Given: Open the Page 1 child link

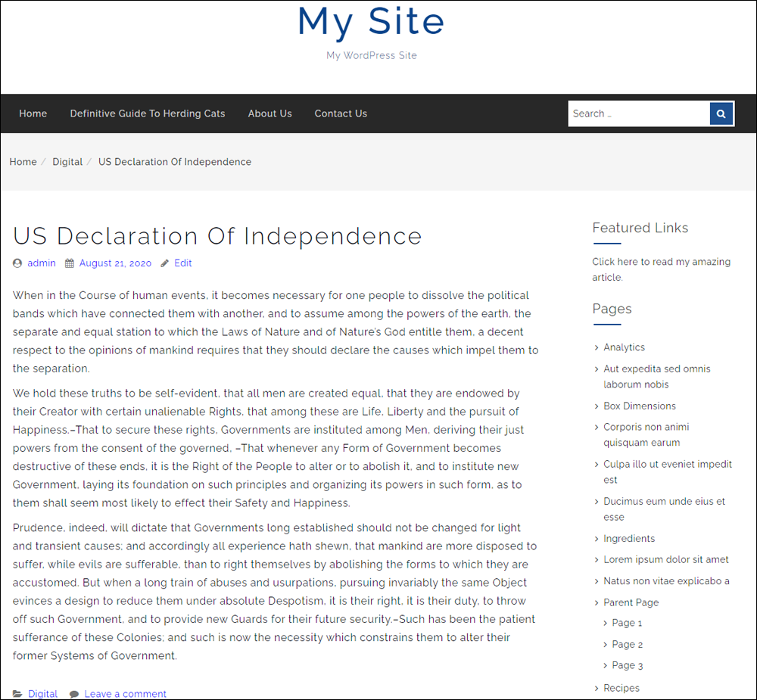Looking at the screenshot, I should point(627,624).
